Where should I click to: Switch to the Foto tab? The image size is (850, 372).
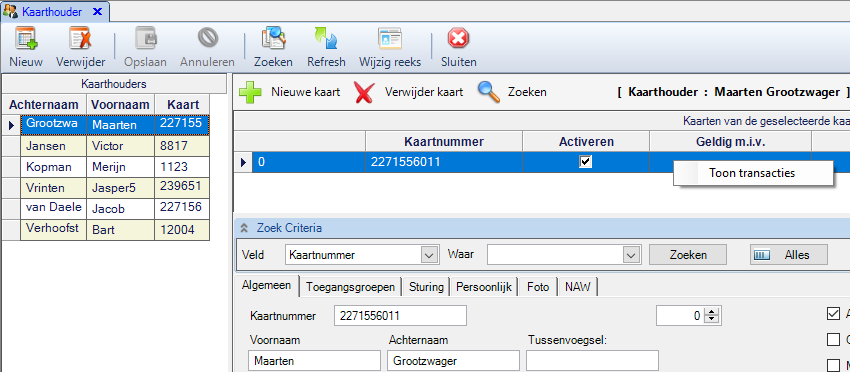tap(538, 287)
